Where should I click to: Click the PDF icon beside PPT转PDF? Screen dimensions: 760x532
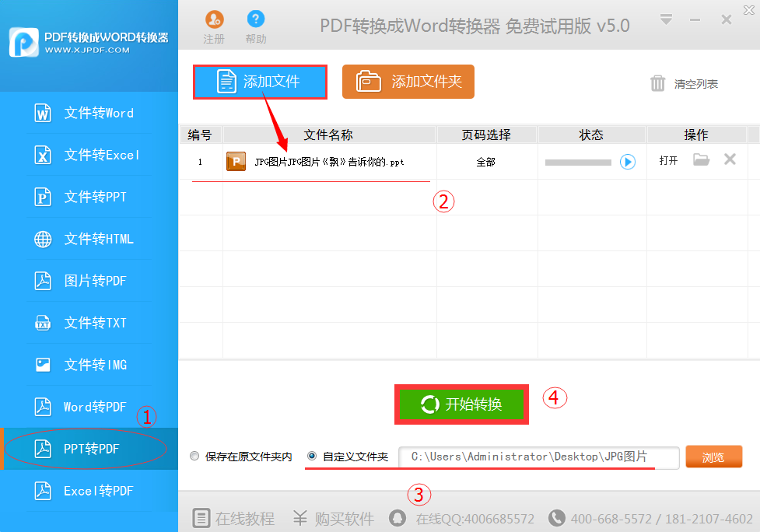pos(43,449)
